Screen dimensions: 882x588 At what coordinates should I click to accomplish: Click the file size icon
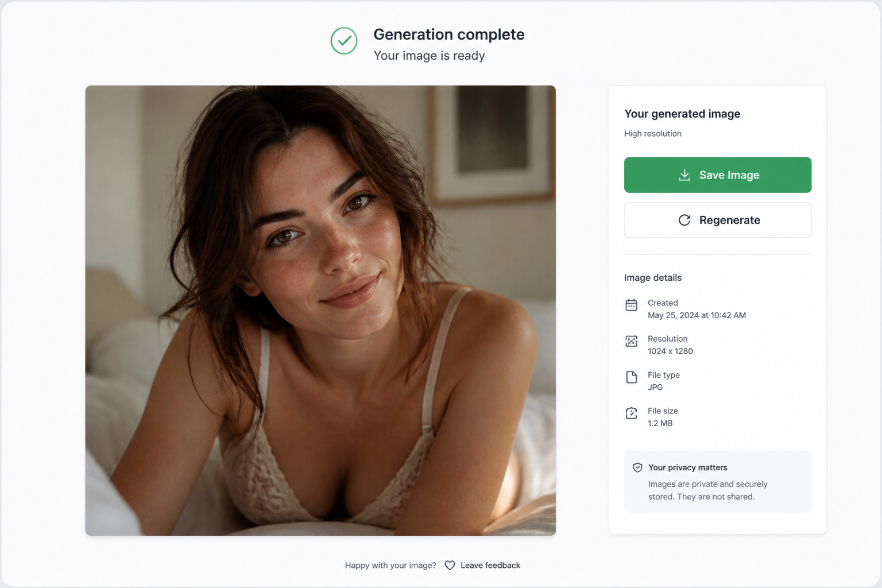tap(632, 413)
